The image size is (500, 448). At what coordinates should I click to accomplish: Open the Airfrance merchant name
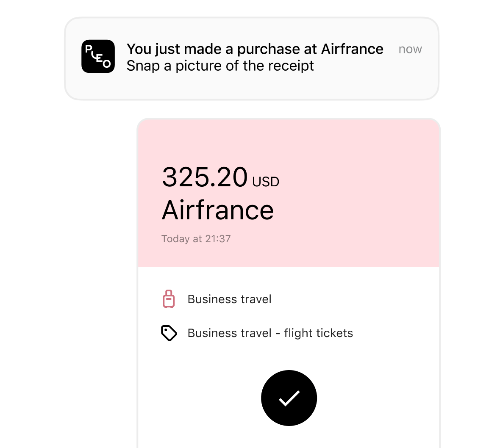click(218, 210)
